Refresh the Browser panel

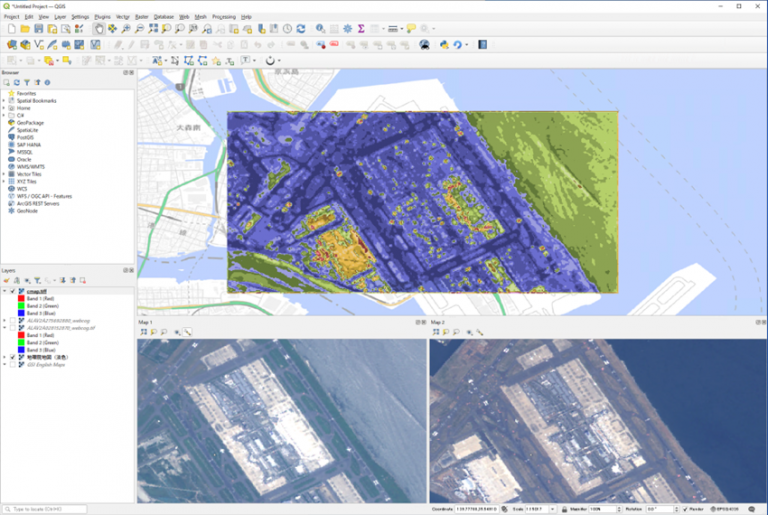click(17, 82)
